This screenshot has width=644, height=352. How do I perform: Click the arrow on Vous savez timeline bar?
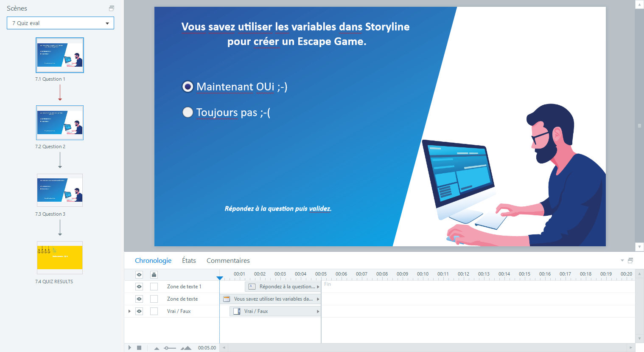click(318, 298)
